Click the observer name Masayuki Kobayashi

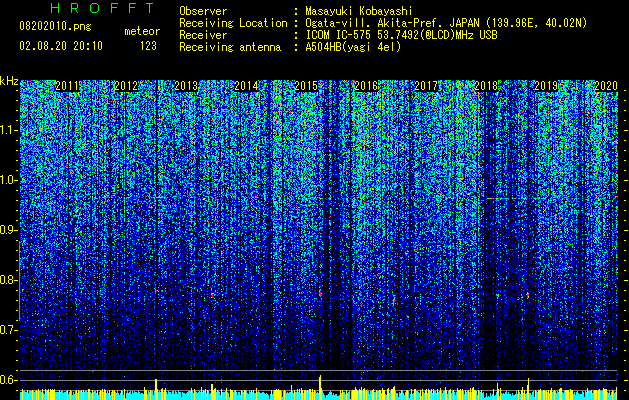pyautogui.click(x=359, y=11)
